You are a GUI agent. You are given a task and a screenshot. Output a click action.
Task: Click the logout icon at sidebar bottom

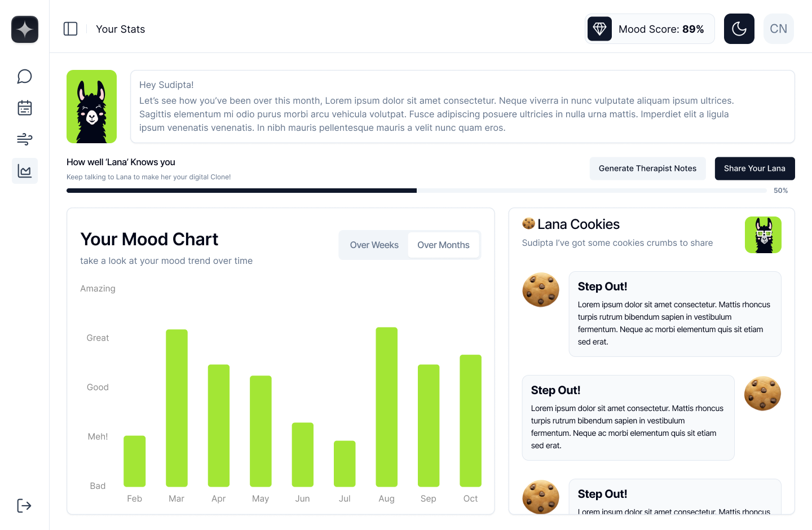pyautogui.click(x=24, y=506)
